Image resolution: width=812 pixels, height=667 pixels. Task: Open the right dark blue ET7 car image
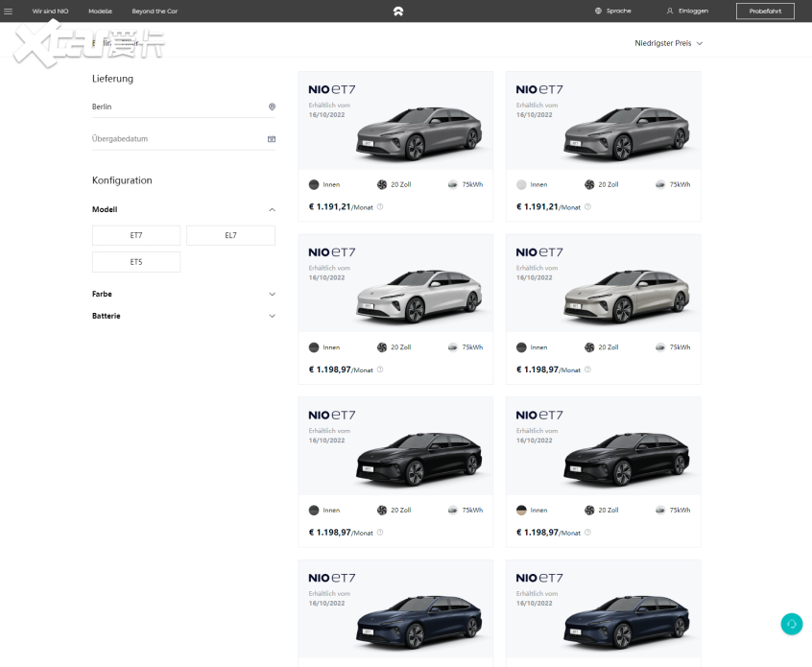pos(627,622)
